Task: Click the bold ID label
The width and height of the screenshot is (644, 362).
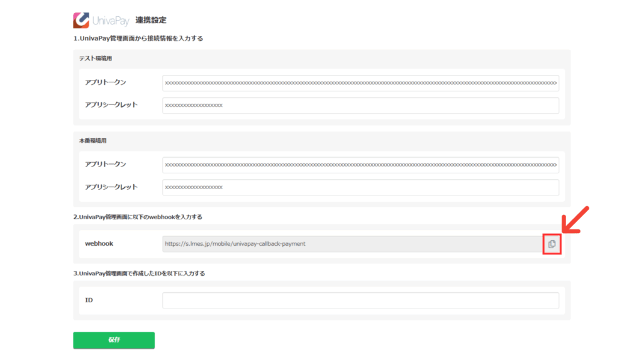Action: [89, 300]
